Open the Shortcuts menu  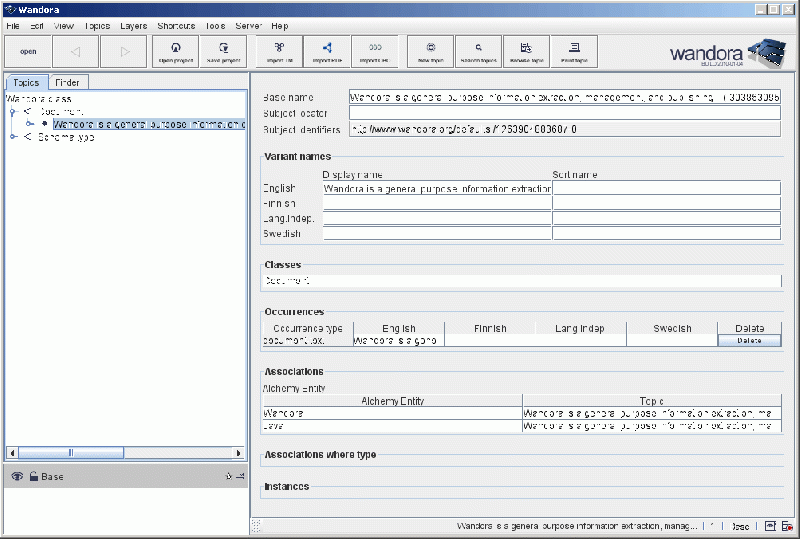[176, 26]
